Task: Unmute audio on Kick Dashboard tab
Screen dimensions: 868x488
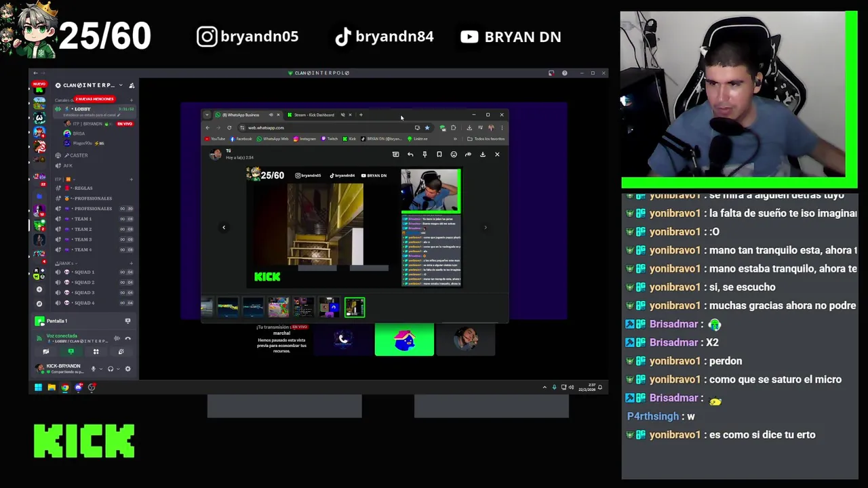Action: 342,115
